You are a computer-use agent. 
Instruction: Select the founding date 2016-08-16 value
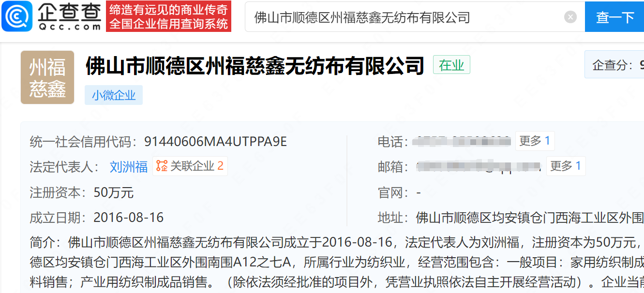pyautogui.click(x=129, y=218)
